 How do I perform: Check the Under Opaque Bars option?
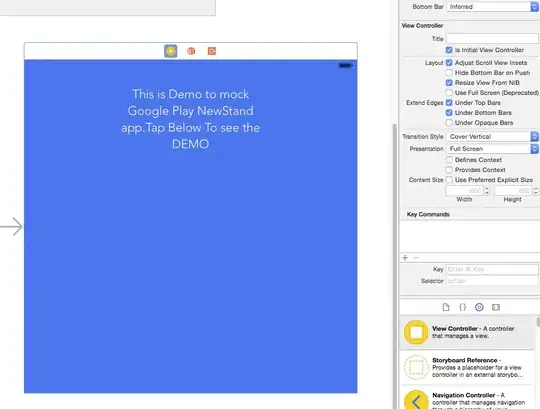(x=449, y=123)
